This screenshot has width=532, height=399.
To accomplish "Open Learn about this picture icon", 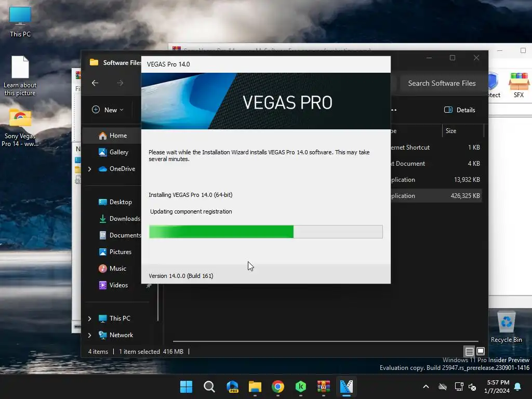I will click(20, 76).
